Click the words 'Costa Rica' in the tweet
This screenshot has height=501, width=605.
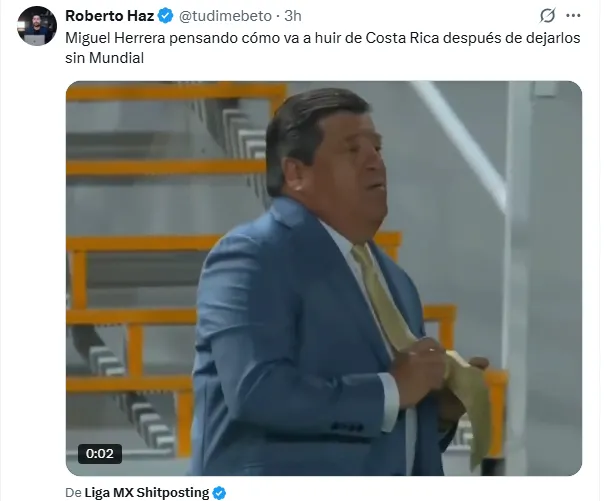[402, 38]
